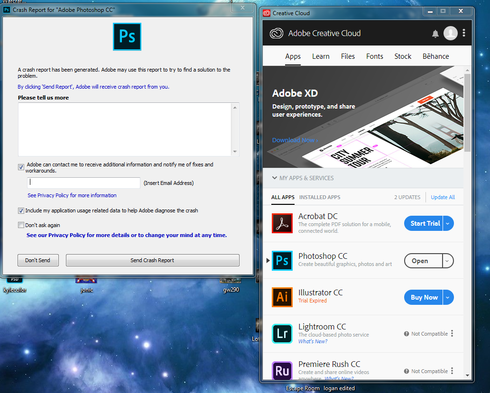Open the bold privacy policy details link
Screen dimensions: 490x393
coord(127,235)
